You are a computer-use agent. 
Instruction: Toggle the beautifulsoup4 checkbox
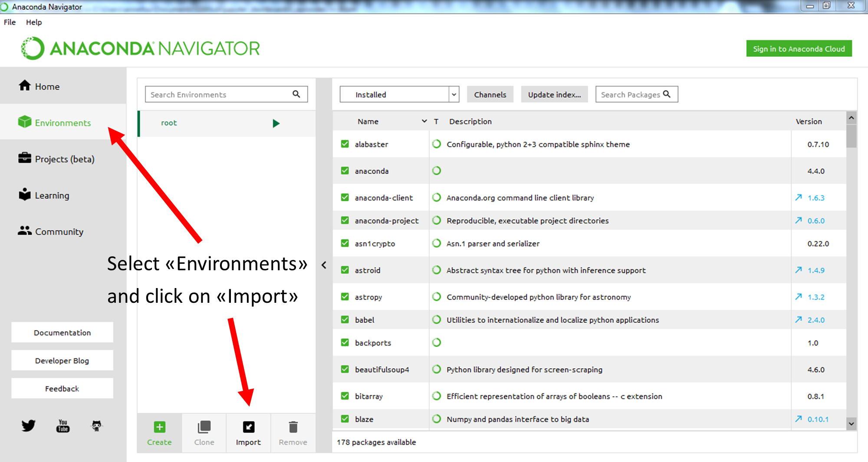pos(345,369)
